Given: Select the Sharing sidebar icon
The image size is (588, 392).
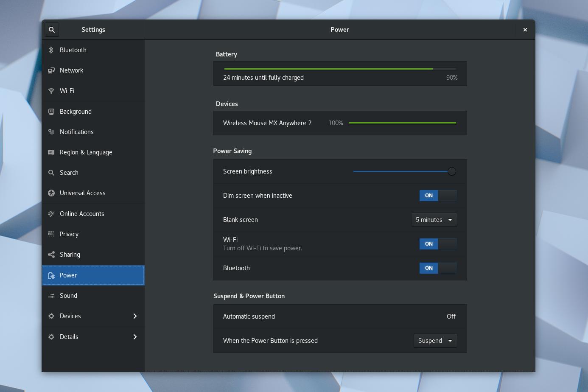Looking at the screenshot, I should (51, 254).
